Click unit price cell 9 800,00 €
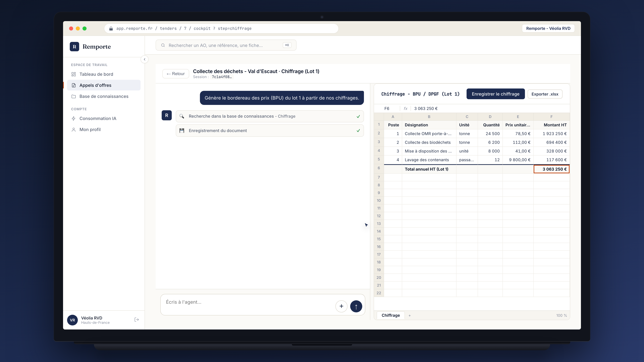The image size is (644, 362). pyautogui.click(x=518, y=160)
